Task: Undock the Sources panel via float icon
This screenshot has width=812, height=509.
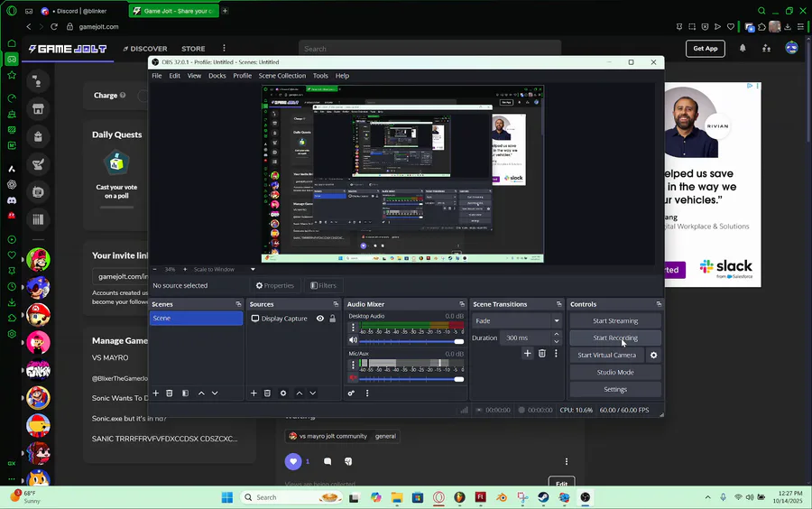Action: coord(336,304)
